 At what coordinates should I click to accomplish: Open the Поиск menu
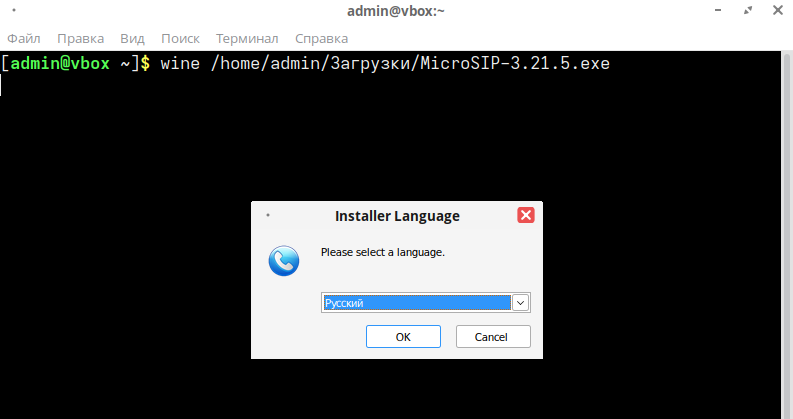(180, 38)
